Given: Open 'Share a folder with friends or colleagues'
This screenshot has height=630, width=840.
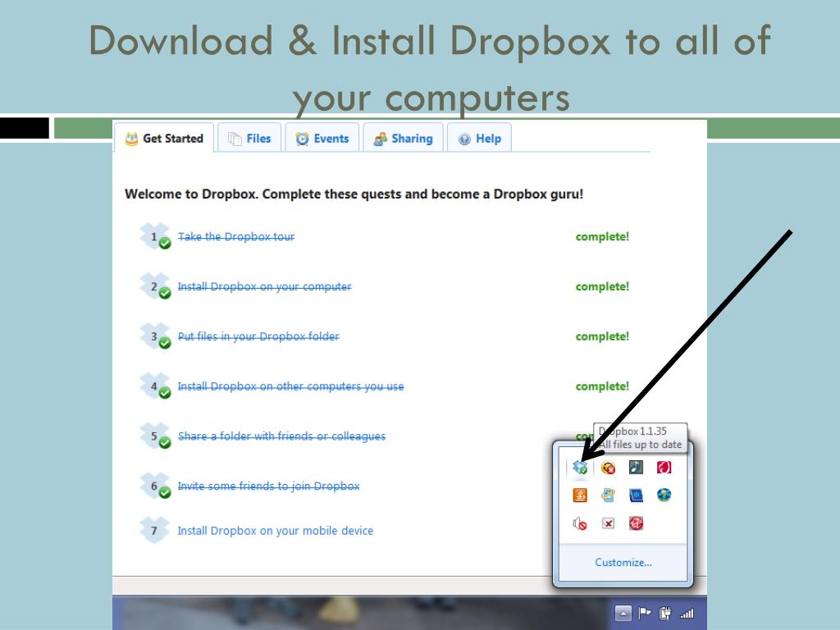Looking at the screenshot, I should pos(282,436).
